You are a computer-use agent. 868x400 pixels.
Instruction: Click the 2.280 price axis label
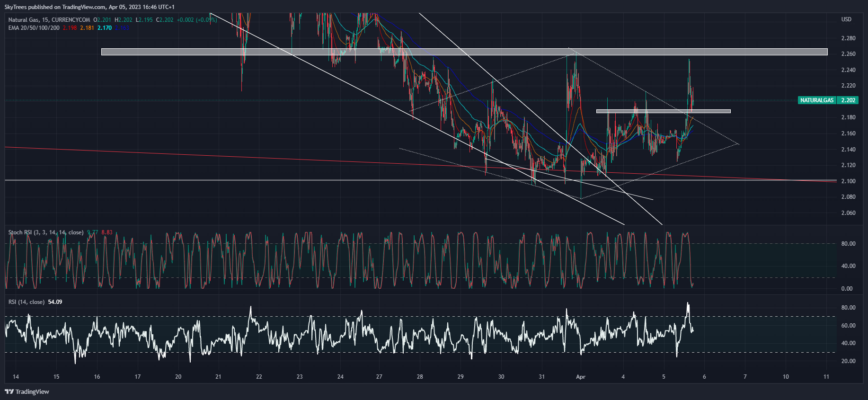(849, 38)
